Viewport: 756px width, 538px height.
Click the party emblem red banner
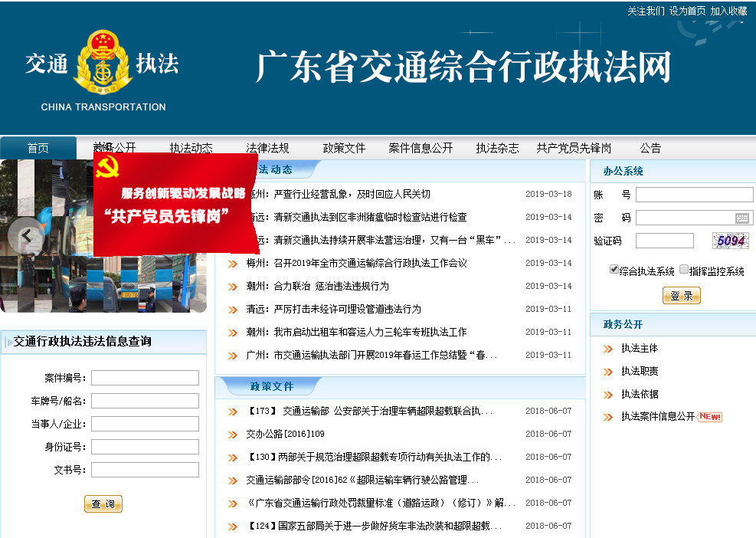point(176,205)
